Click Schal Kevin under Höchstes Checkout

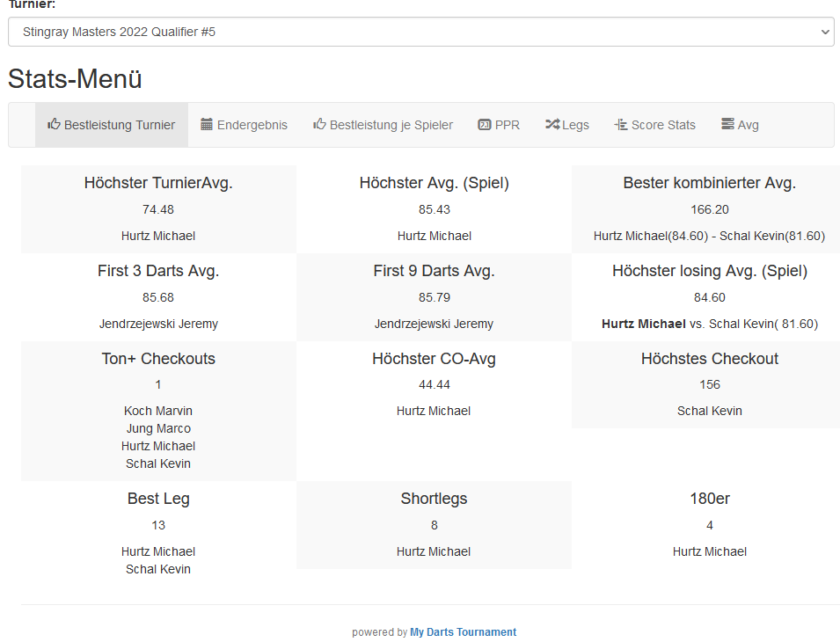click(709, 411)
